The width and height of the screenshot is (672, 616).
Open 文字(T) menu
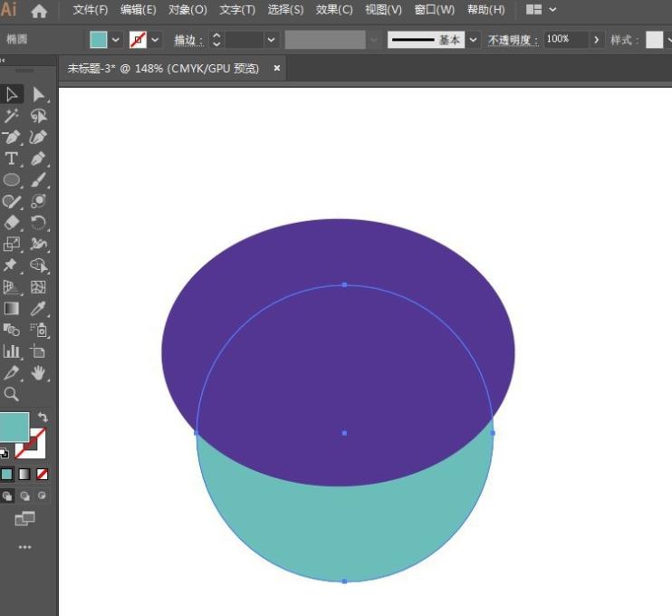tap(237, 9)
